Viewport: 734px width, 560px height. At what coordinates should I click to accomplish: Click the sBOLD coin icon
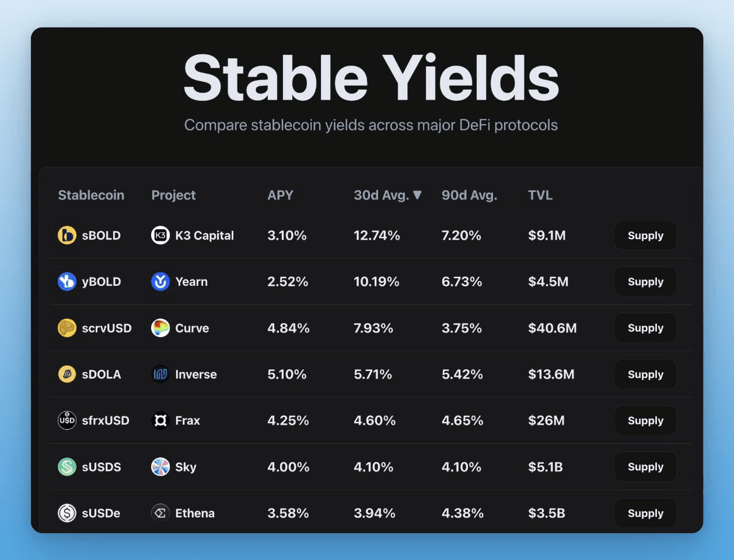coord(67,235)
